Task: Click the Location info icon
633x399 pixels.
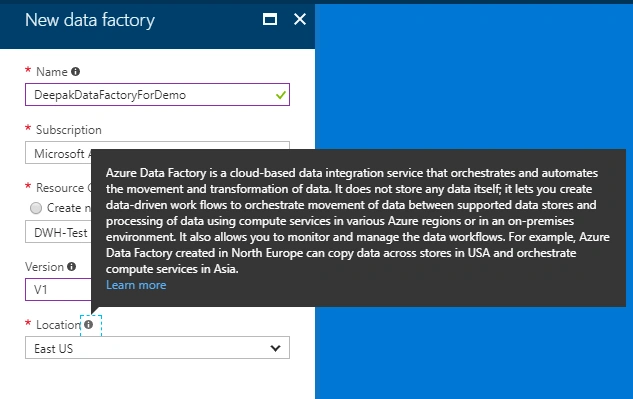Action: 88,324
